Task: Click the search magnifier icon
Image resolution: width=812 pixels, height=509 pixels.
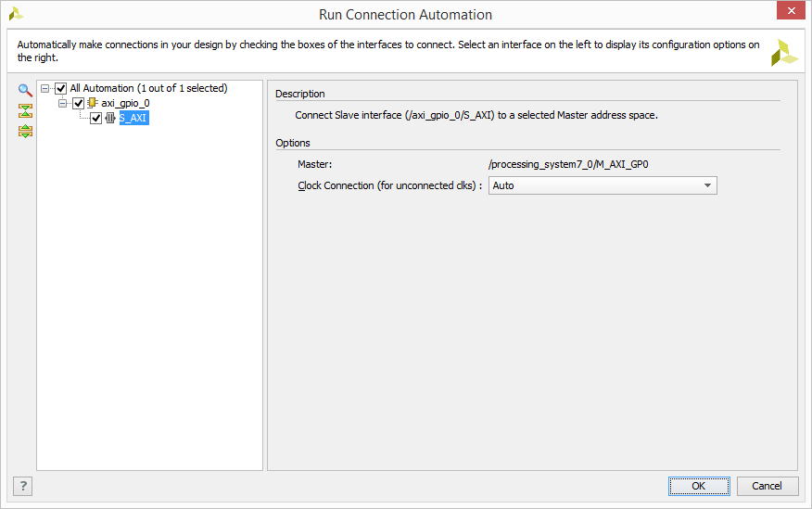Action: click(25, 90)
